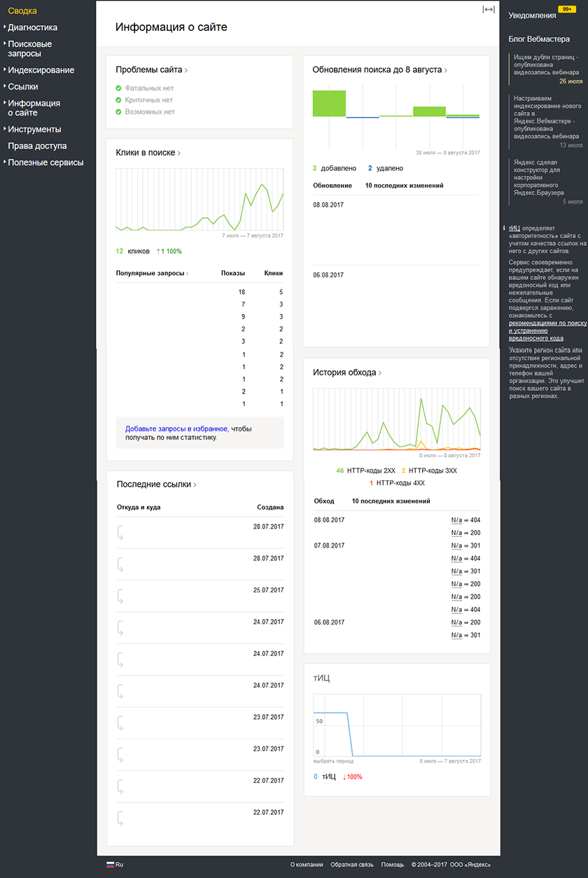Click the 2 удалено counter
The height and width of the screenshot is (878, 588).
(x=385, y=168)
